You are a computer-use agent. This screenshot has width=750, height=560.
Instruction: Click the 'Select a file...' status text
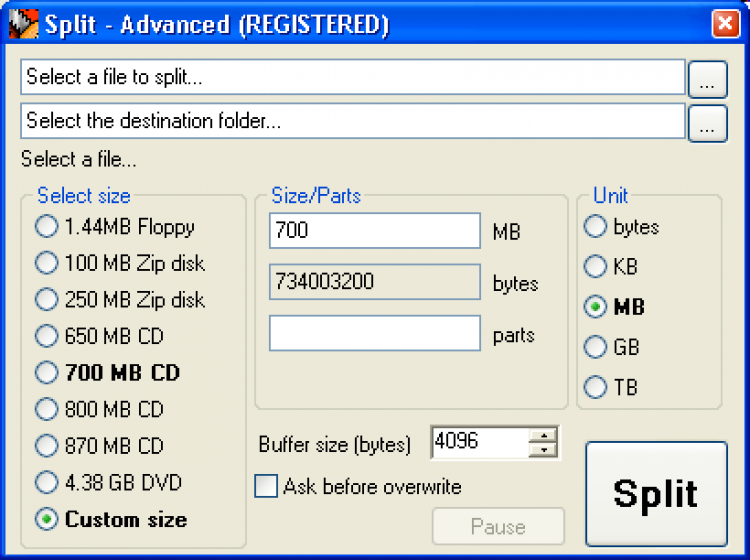(78, 159)
